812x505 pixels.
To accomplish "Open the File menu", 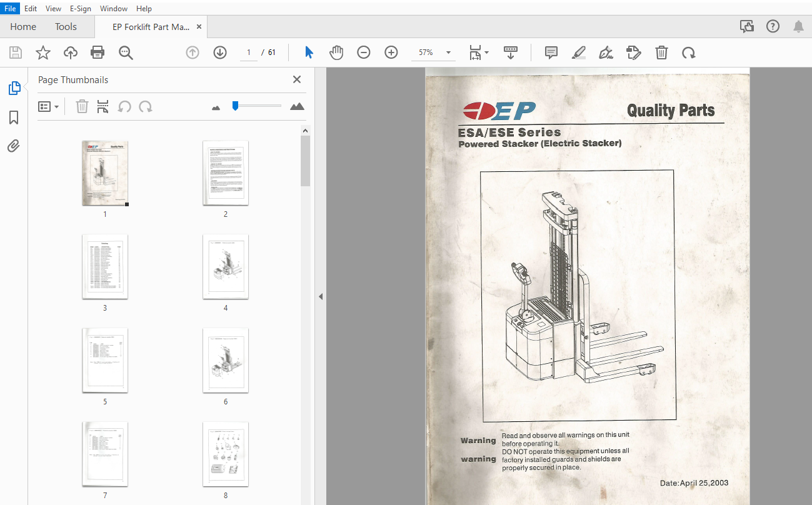I will pyautogui.click(x=11, y=9).
